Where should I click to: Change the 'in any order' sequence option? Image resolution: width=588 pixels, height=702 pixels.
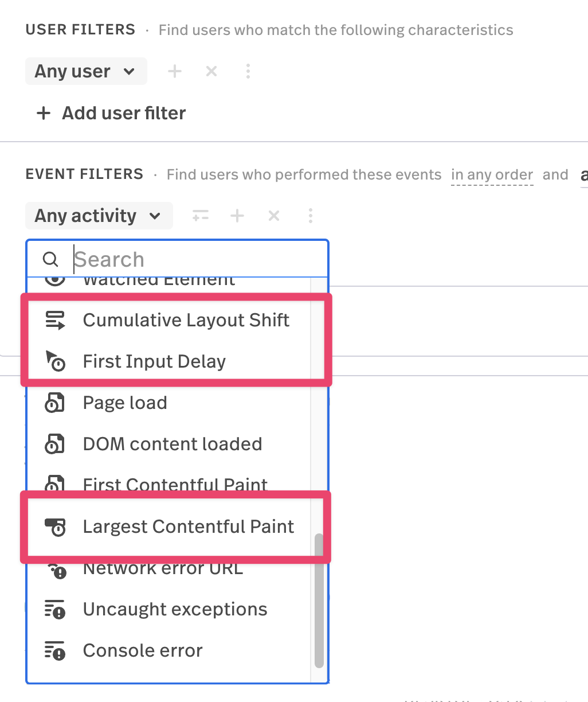(492, 174)
